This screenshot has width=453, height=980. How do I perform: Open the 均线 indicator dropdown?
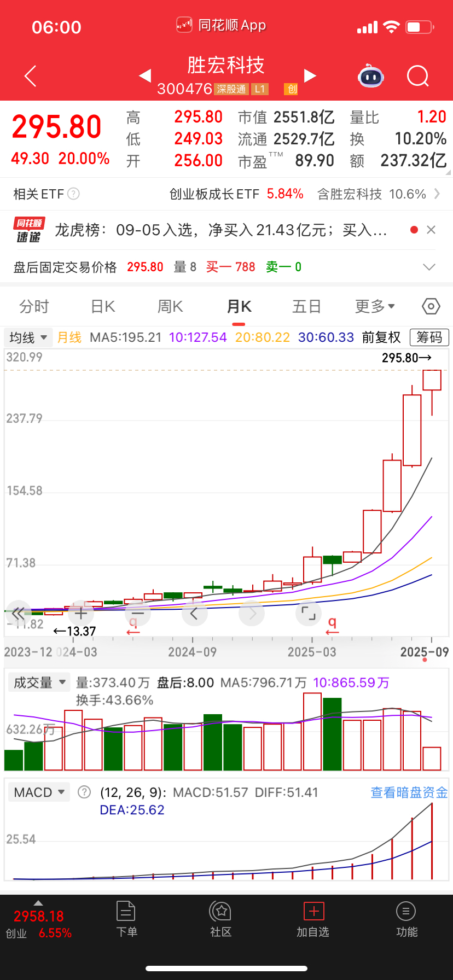[28, 337]
